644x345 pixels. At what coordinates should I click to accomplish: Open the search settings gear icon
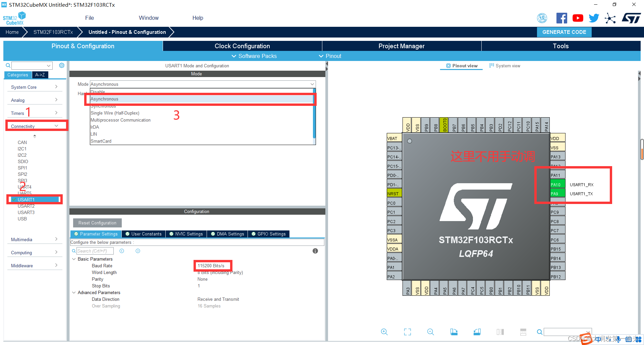(61, 65)
